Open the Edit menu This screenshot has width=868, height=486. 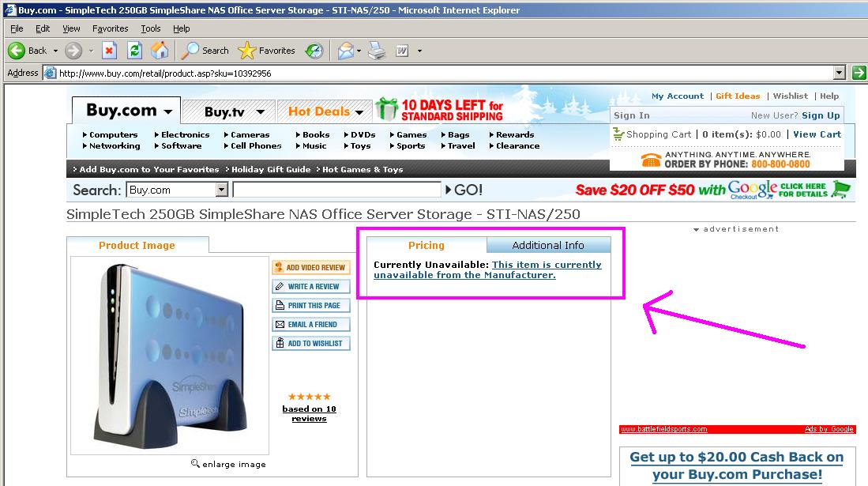(43, 28)
